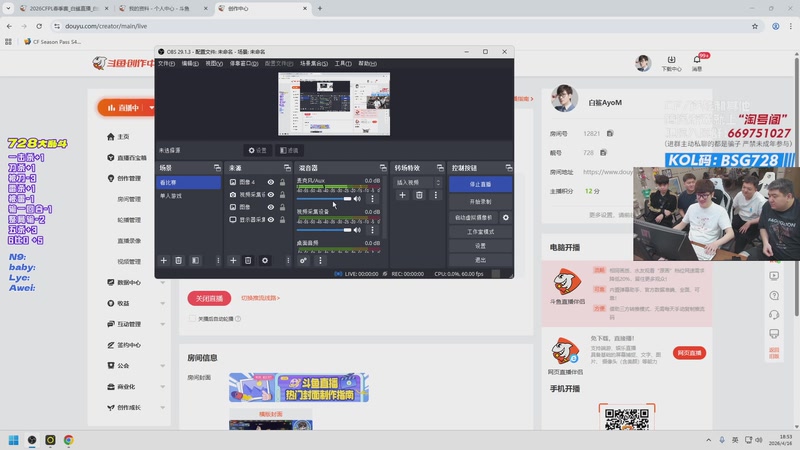Open 消息 notification bell in Douyu header
Viewport: 800px width, 450px height.
point(697,63)
